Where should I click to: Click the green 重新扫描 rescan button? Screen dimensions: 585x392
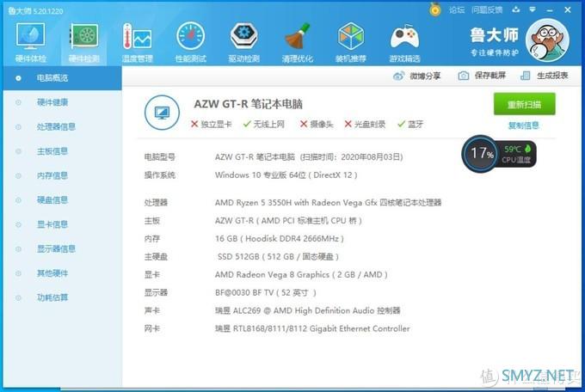click(524, 104)
